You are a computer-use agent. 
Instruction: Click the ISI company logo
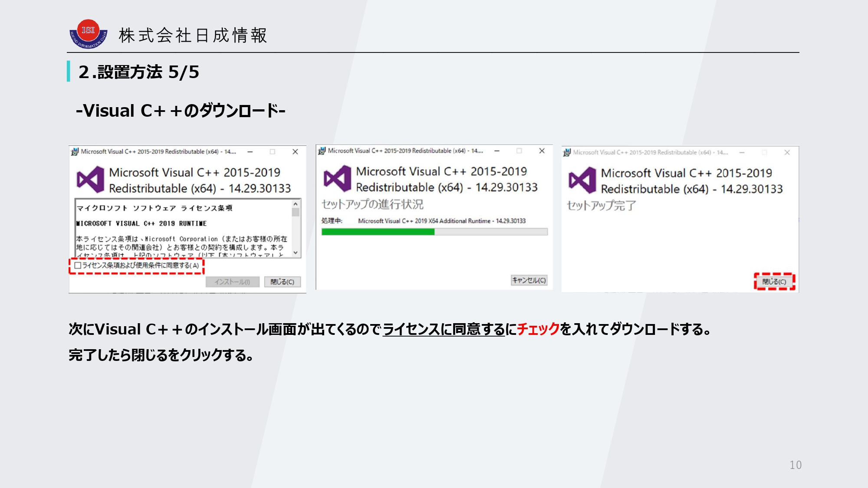coord(89,34)
